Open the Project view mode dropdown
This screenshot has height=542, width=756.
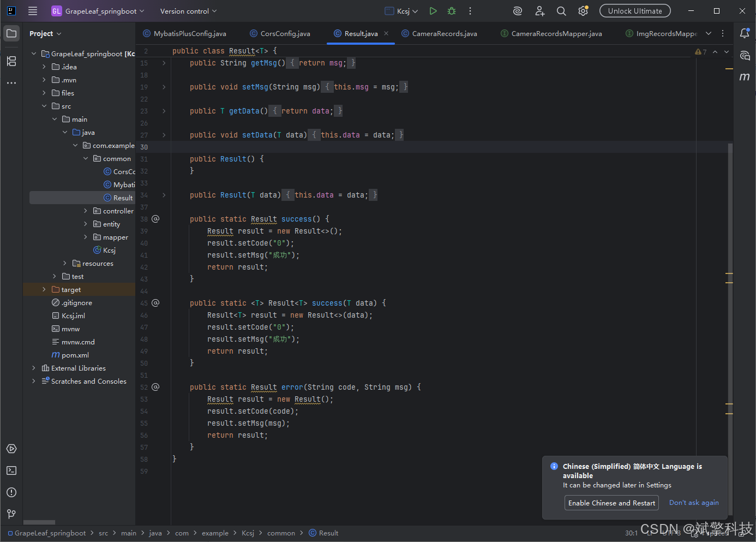[x=45, y=33]
